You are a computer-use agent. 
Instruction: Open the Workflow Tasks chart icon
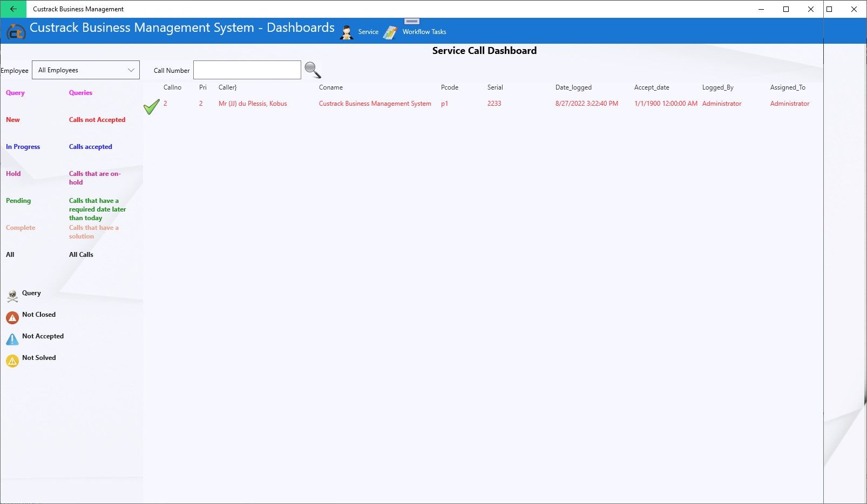pyautogui.click(x=390, y=32)
